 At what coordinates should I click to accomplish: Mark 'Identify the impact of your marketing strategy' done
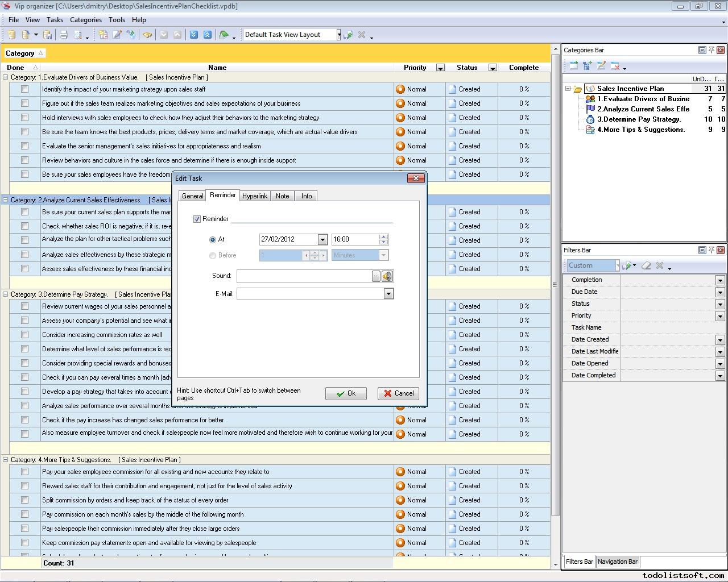tap(24, 89)
